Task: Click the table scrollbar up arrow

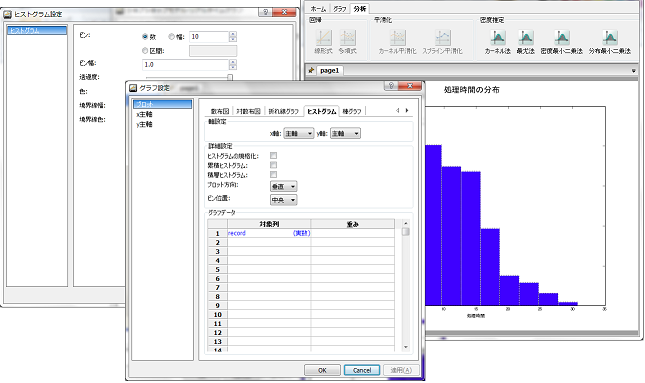Action: 406,223
